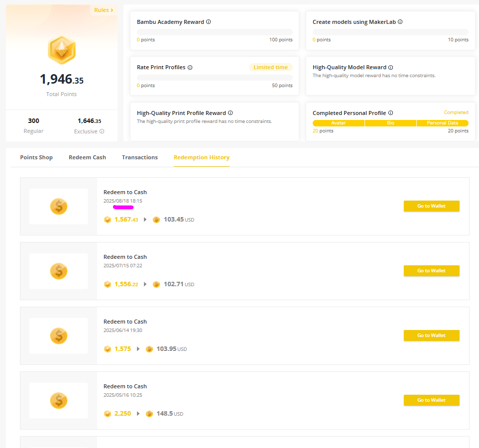Click info icon next to Exclusive points
Viewport: 479px width, 448px height.
coord(102,131)
